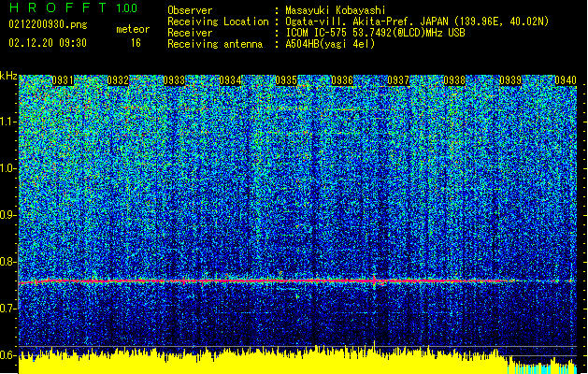The width and height of the screenshot is (588, 374).
Task: Click the Receiver label
Action: point(190,33)
